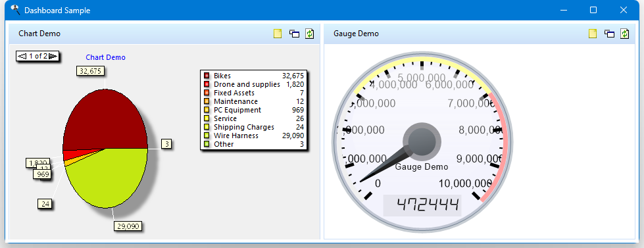Viewport: 644px width, 248px height.
Task: Click the dark red Bikes pie slice
Action: tap(105, 119)
